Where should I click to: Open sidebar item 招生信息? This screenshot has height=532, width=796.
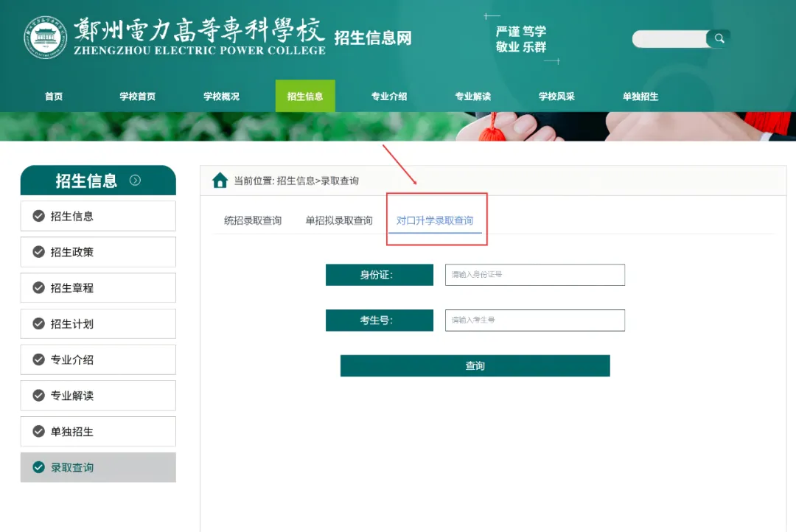click(98, 216)
